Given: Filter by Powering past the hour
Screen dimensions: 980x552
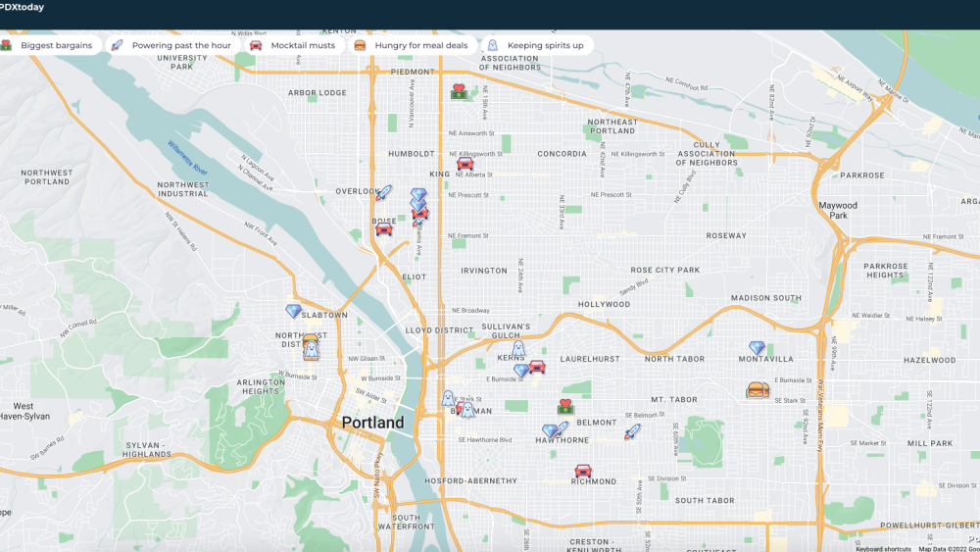Looking at the screenshot, I should 173,45.
